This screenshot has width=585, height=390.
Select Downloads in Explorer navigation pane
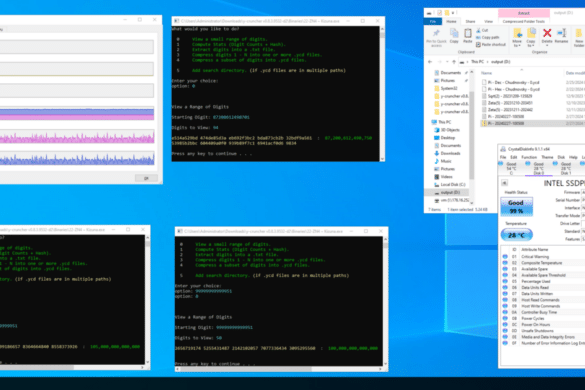[x=450, y=153]
